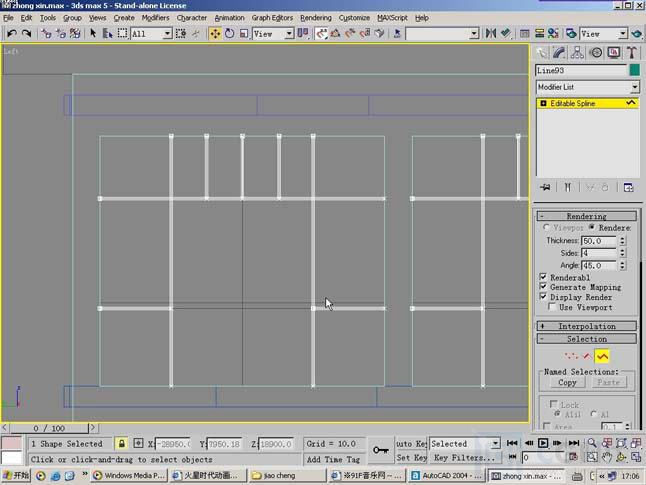Expand the Interpolation rollout

pos(587,326)
